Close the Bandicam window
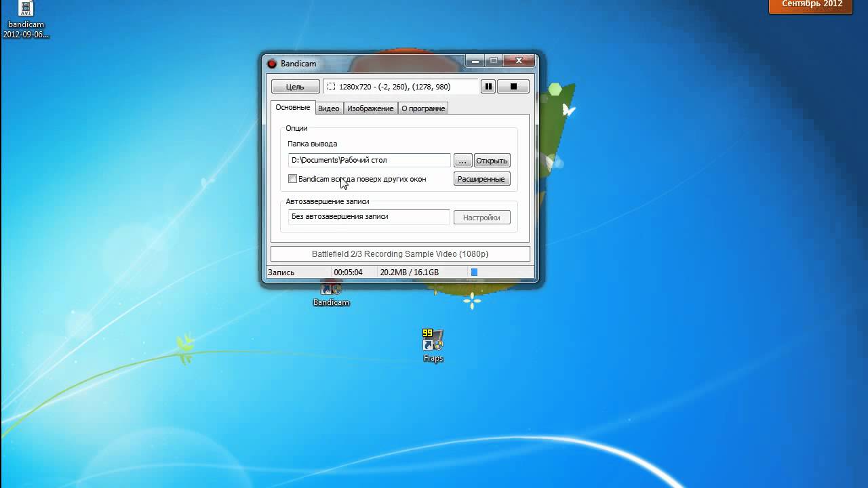868x488 pixels. coord(519,61)
